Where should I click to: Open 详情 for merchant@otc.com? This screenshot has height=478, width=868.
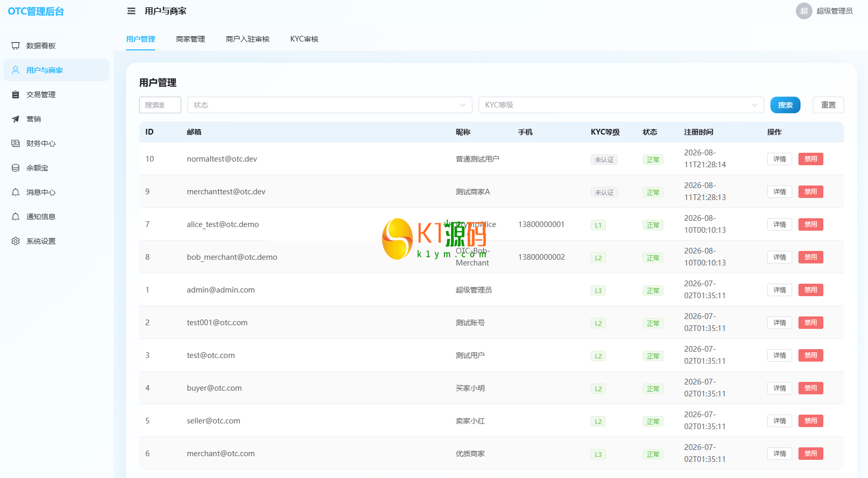[780, 454]
